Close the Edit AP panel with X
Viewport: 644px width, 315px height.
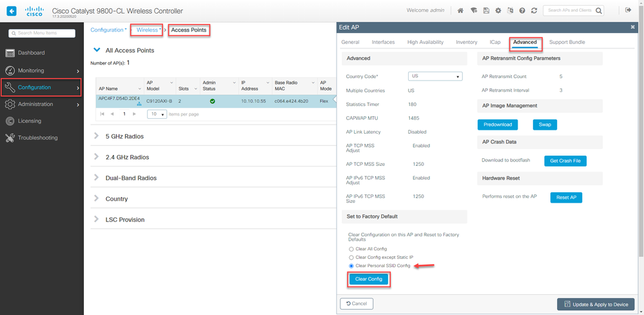click(632, 27)
